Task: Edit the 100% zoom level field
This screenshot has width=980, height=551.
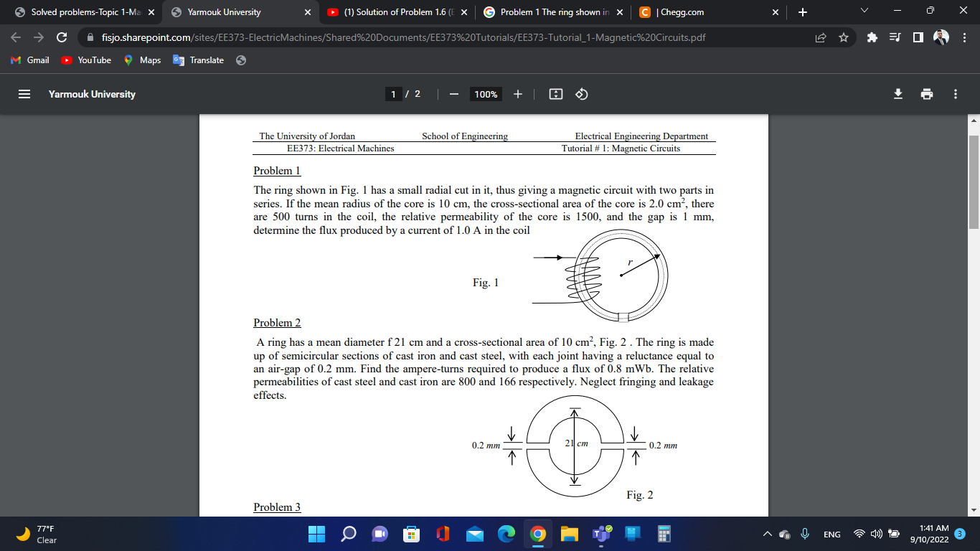Action: click(x=486, y=94)
